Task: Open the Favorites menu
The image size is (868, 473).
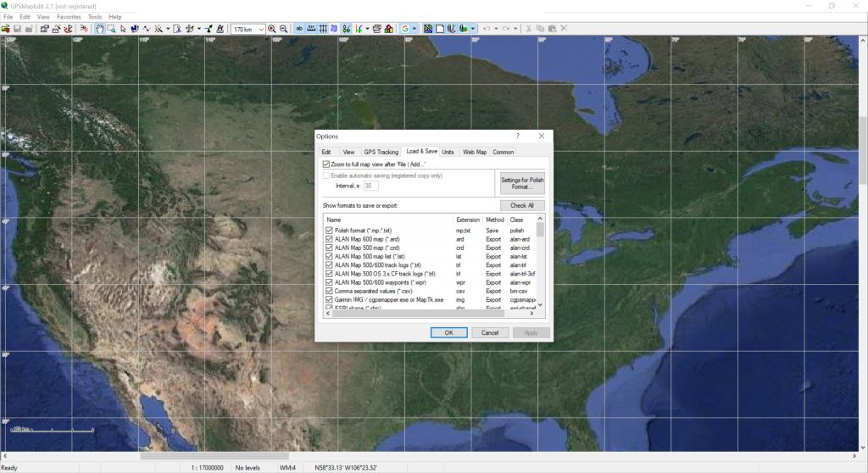Action: [69, 16]
